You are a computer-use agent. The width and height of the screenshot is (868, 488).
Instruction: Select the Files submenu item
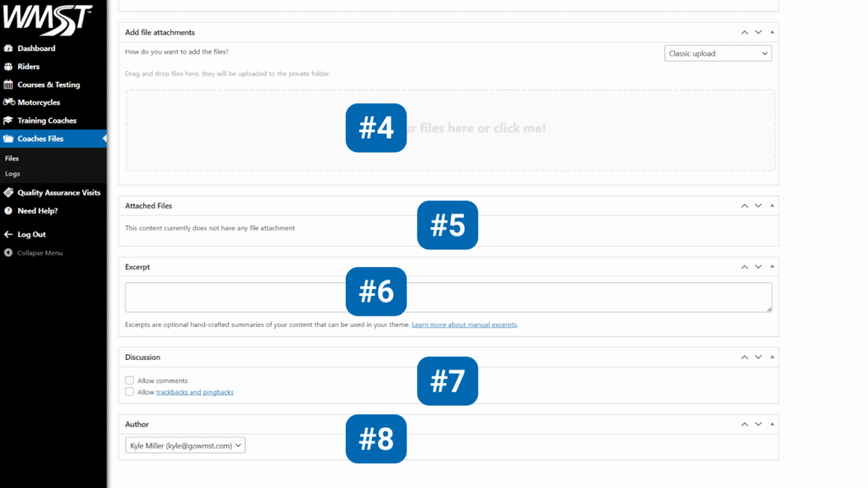pyautogui.click(x=12, y=158)
